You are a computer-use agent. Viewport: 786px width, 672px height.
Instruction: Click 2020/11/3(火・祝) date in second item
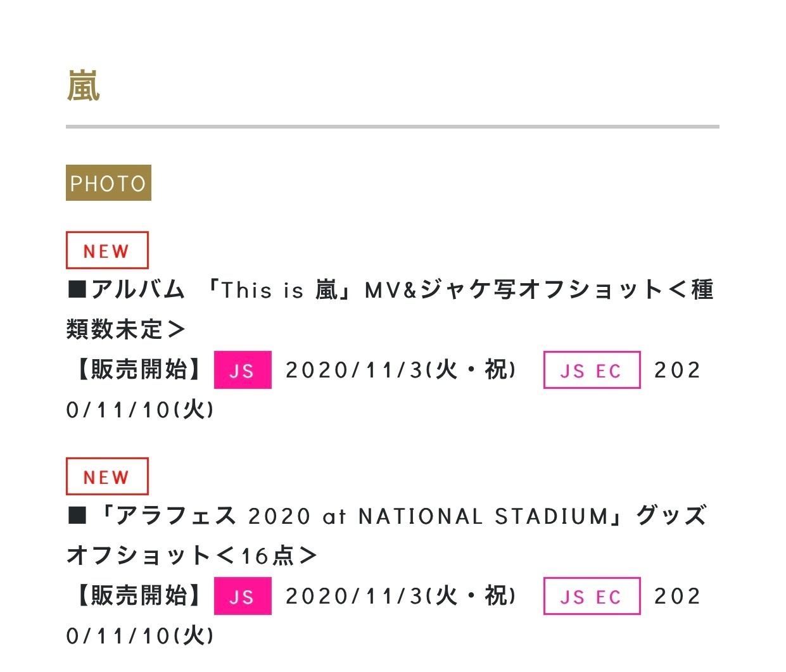click(x=401, y=596)
